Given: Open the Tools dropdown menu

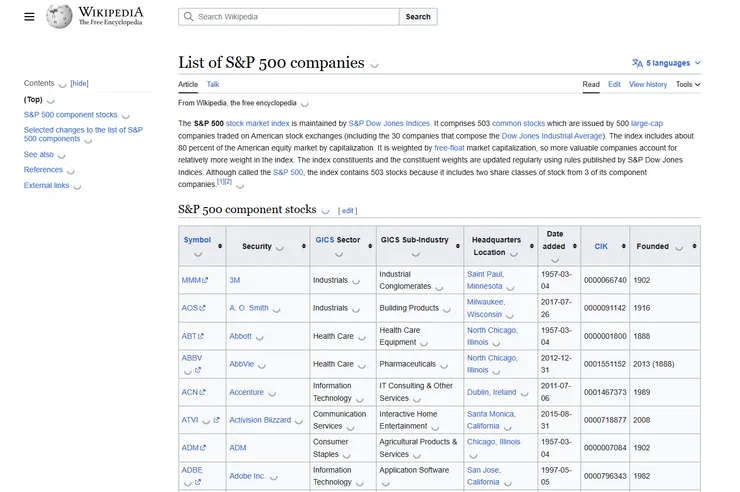Looking at the screenshot, I should tap(688, 84).
